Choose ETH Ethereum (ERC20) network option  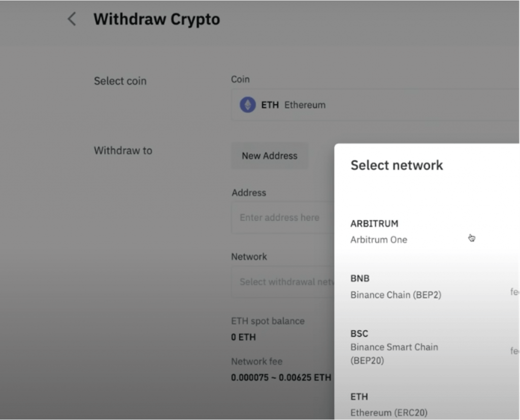point(406,404)
